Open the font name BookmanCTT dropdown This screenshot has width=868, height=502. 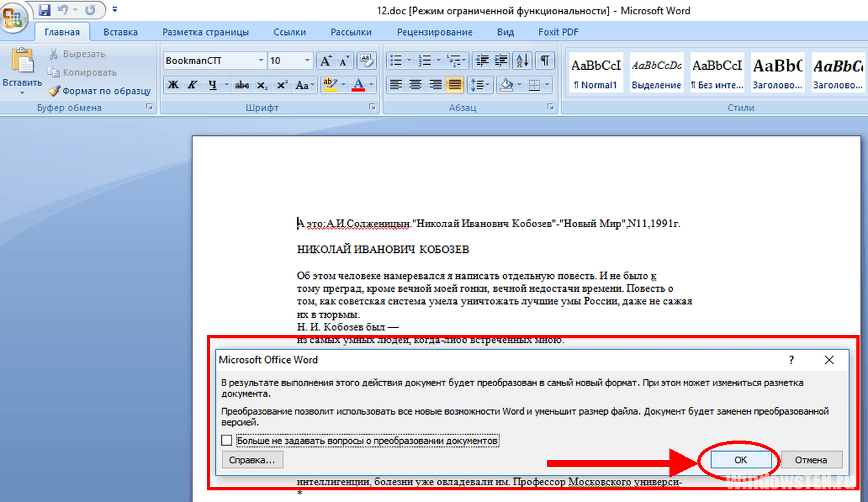261,61
